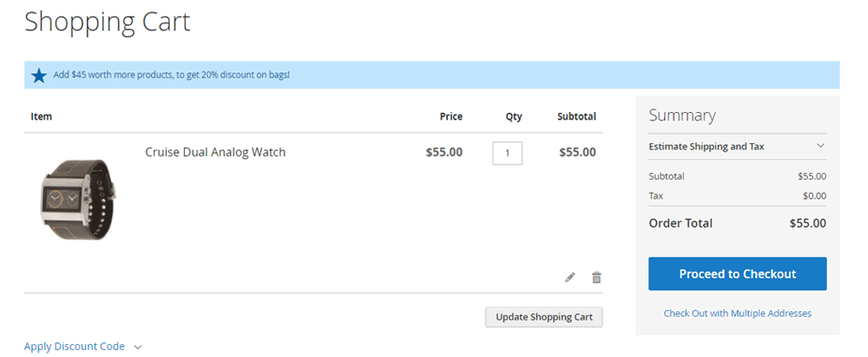
Task: Click the Qty column header
Action: point(514,116)
